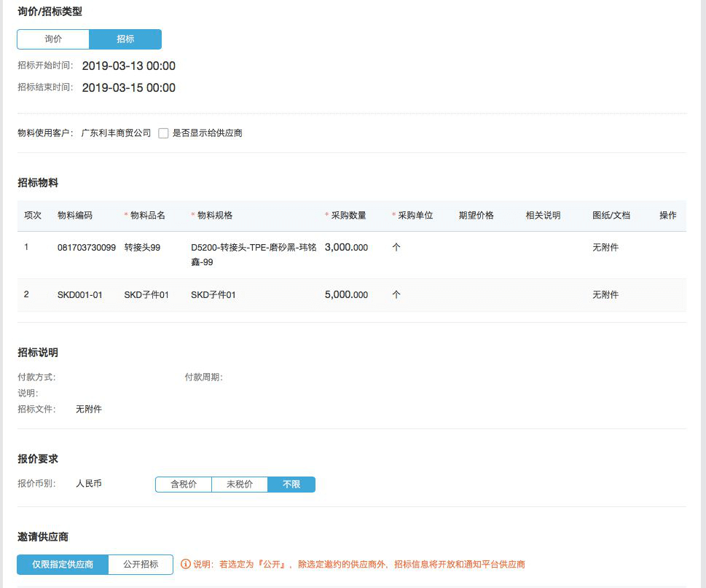Select material code 081703730099 in row 1
This screenshot has height=588, width=706.
[x=86, y=248]
